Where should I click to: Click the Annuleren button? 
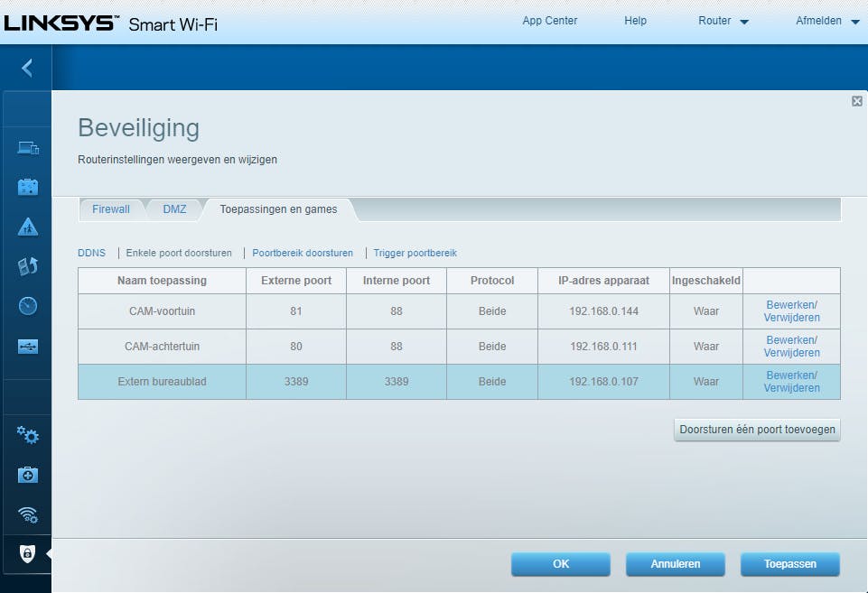pyautogui.click(x=676, y=564)
